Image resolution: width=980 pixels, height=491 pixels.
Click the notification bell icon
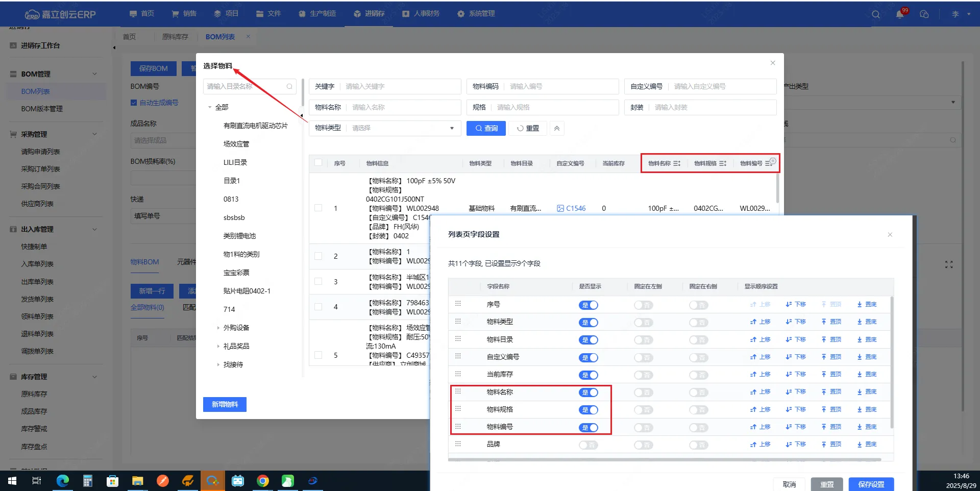(x=899, y=14)
